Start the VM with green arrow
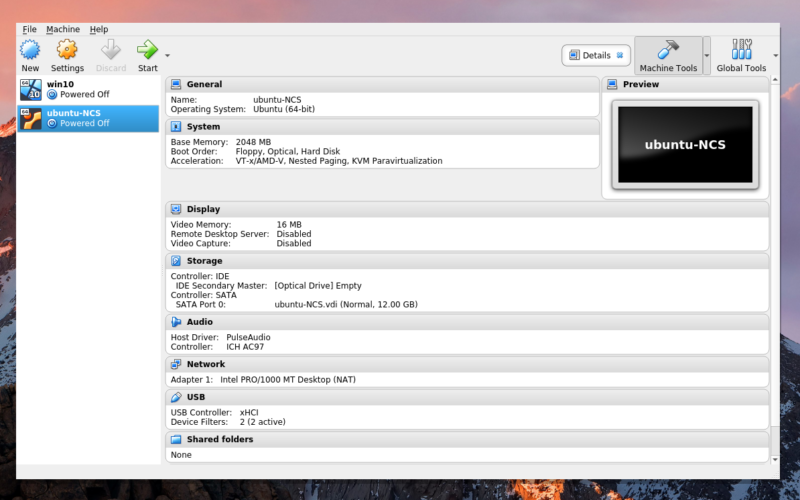 click(x=147, y=49)
